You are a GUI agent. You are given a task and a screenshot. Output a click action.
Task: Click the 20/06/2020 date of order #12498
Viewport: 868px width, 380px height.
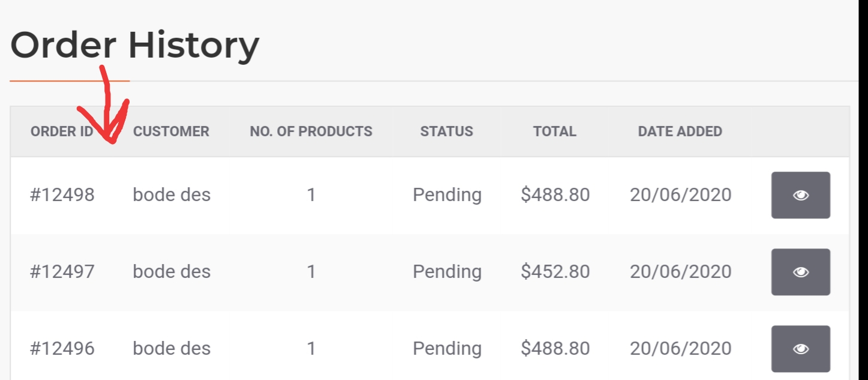pyautogui.click(x=681, y=195)
